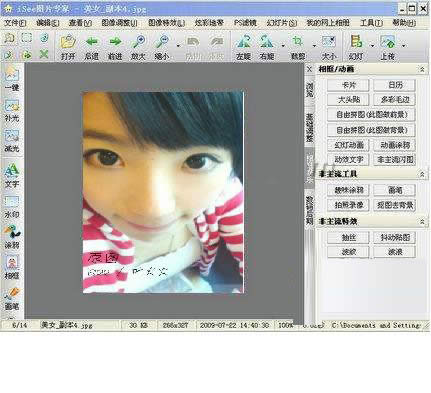
Task: Start slideshow with the 幻灯 icon
Action: coord(356,42)
